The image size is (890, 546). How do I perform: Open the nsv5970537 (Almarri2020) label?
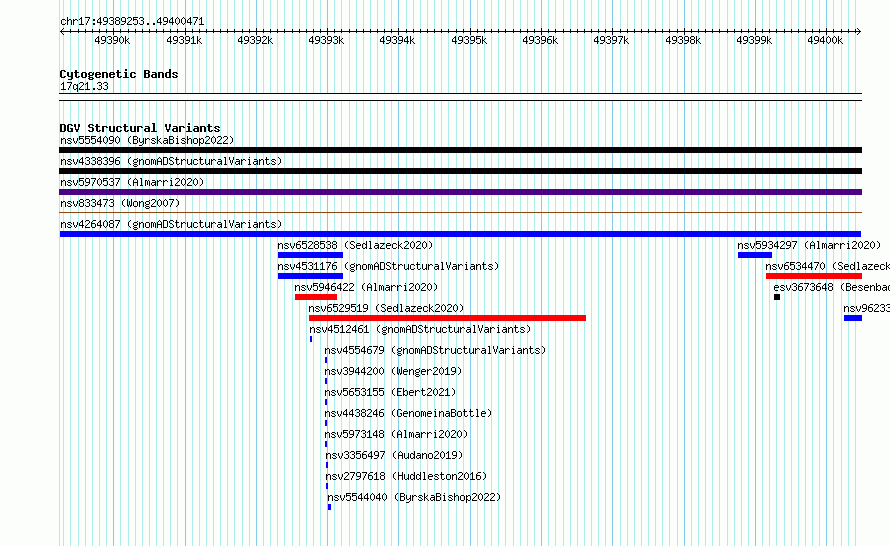tap(132, 182)
